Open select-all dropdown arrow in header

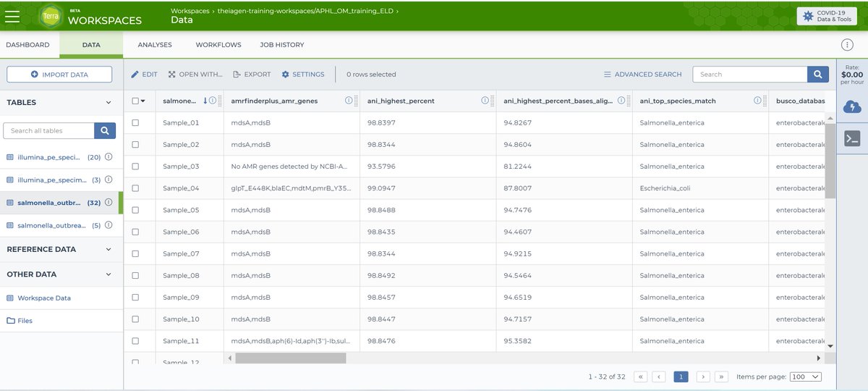[143, 101]
